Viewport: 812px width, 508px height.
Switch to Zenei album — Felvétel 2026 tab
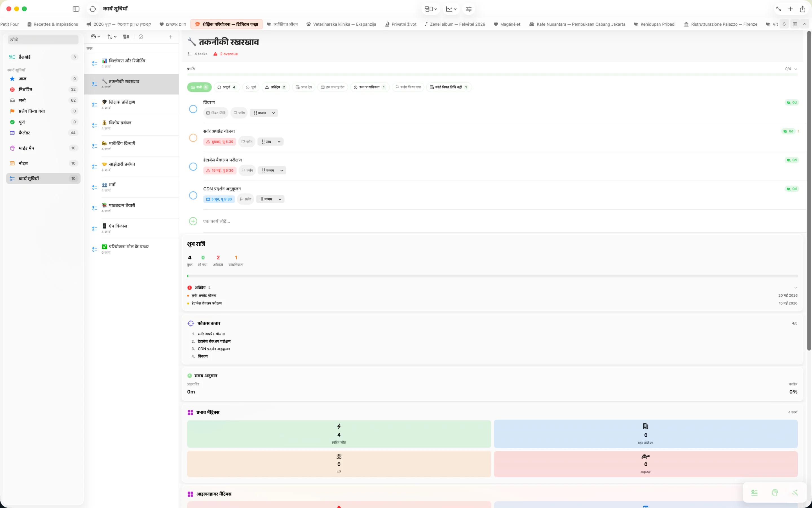coord(455,24)
